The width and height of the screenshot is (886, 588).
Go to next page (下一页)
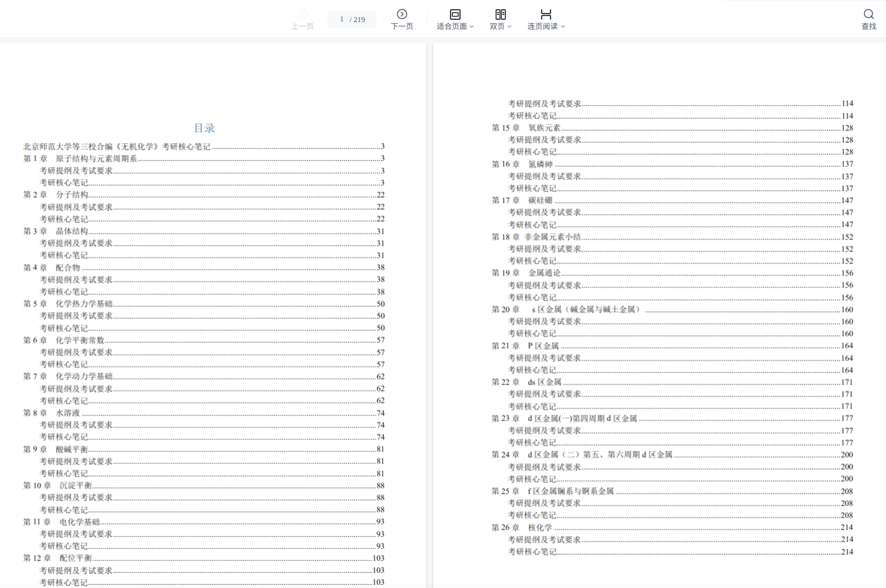pos(402,14)
